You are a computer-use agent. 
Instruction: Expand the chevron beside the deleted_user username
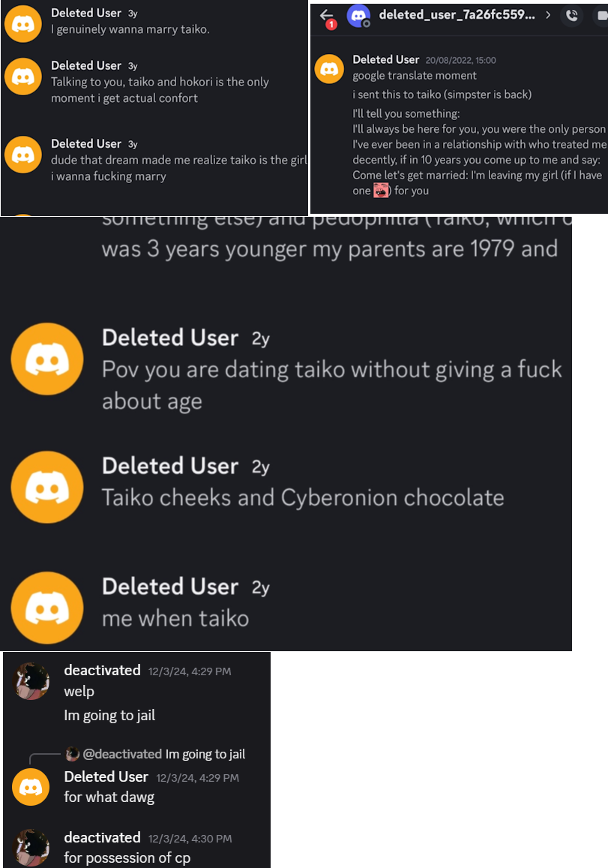coord(548,15)
